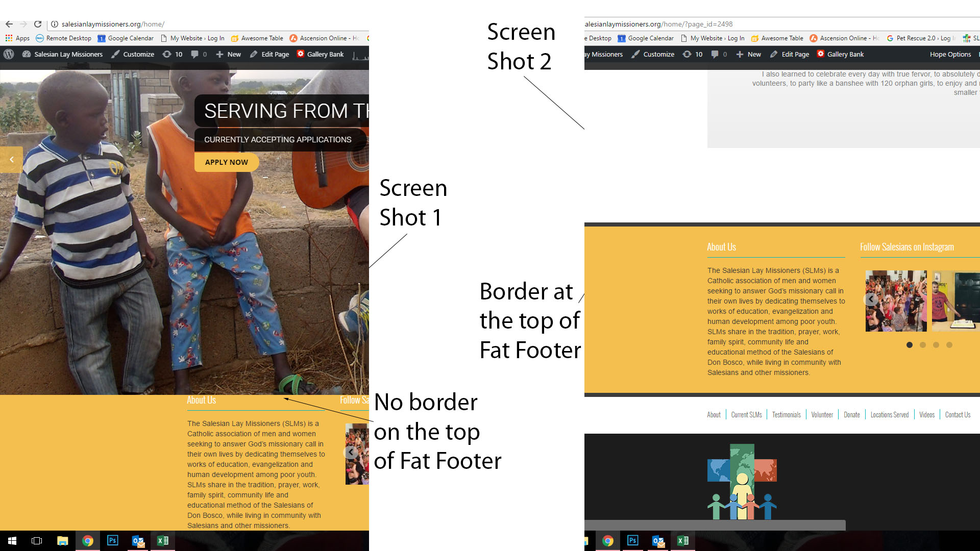Click the updates count 10 in right admin bar
The height and width of the screenshot is (551, 980).
(693, 54)
